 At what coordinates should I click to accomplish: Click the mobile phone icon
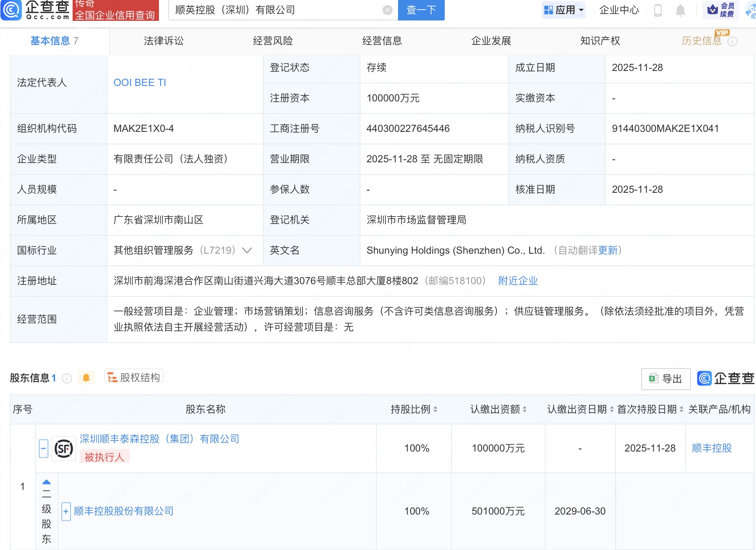pyautogui.click(x=658, y=10)
